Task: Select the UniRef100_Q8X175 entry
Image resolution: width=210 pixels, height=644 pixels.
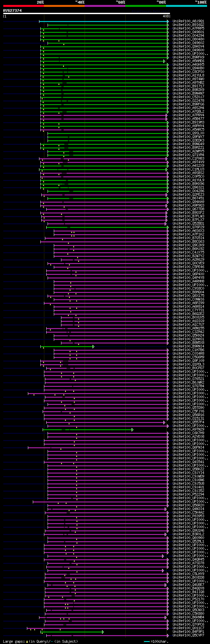Action: (x=188, y=296)
